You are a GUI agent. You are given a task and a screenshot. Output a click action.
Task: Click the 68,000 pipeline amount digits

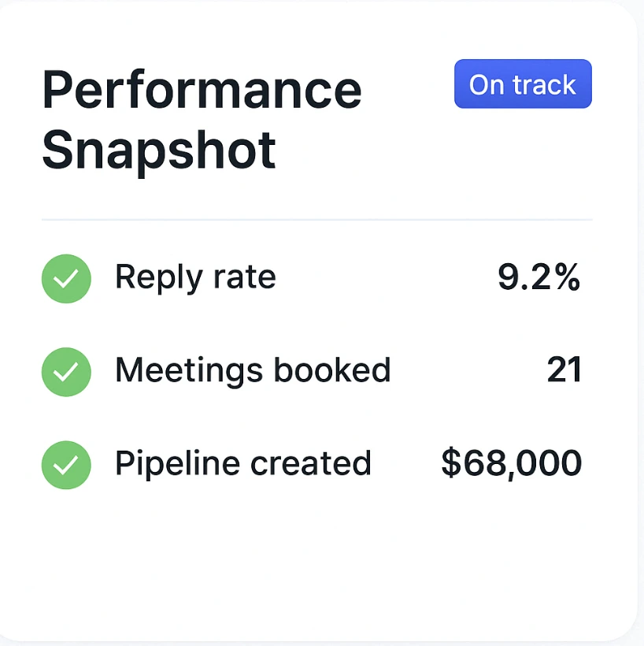(x=523, y=464)
